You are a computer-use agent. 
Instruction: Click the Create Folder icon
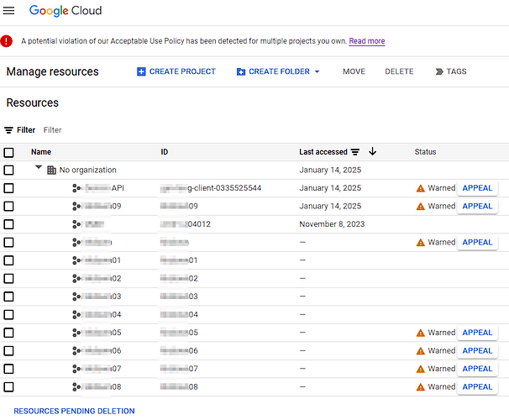tap(240, 71)
